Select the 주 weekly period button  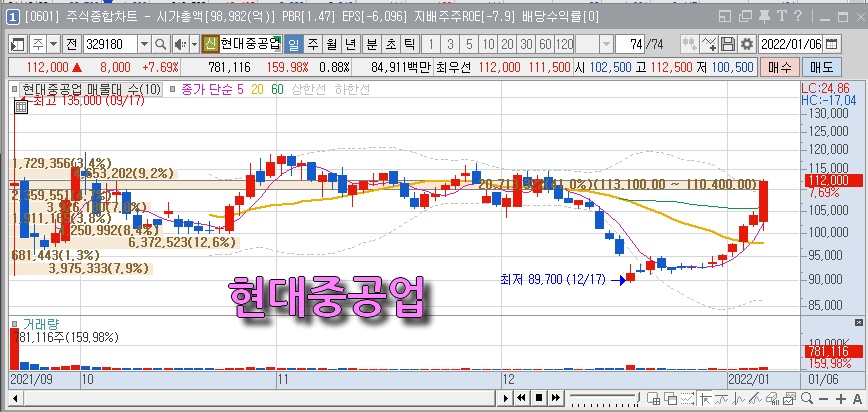[312, 44]
